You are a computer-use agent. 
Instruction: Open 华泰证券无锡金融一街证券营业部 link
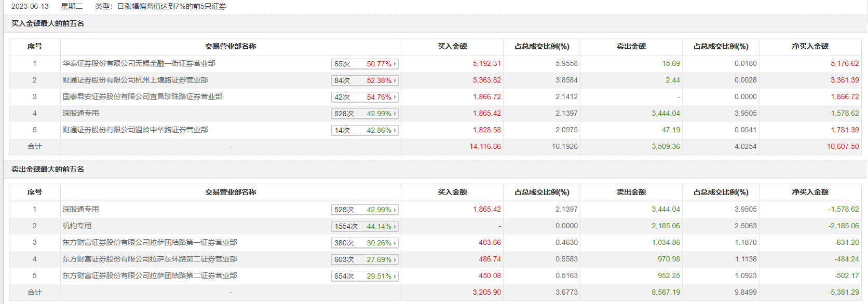[x=139, y=63]
